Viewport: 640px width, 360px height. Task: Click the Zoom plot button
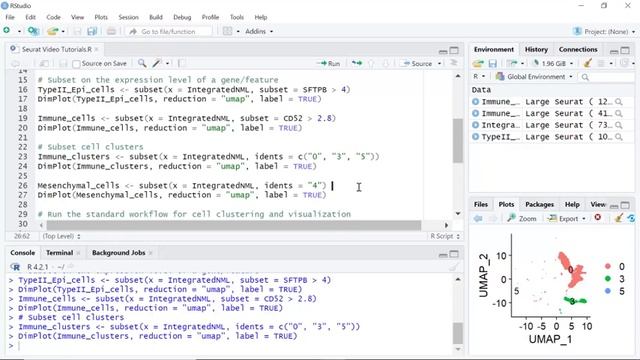[x=522, y=218]
